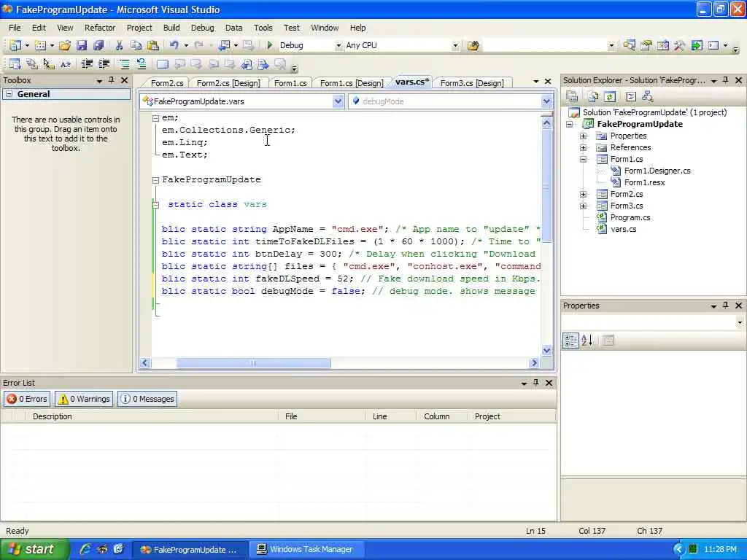Collapse the General toolbox group
747x560 pixels.
point(9,94)
